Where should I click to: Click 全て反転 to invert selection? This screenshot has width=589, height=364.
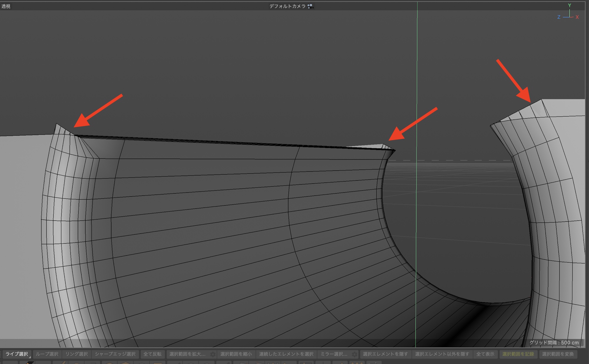(x=152, y=354)
